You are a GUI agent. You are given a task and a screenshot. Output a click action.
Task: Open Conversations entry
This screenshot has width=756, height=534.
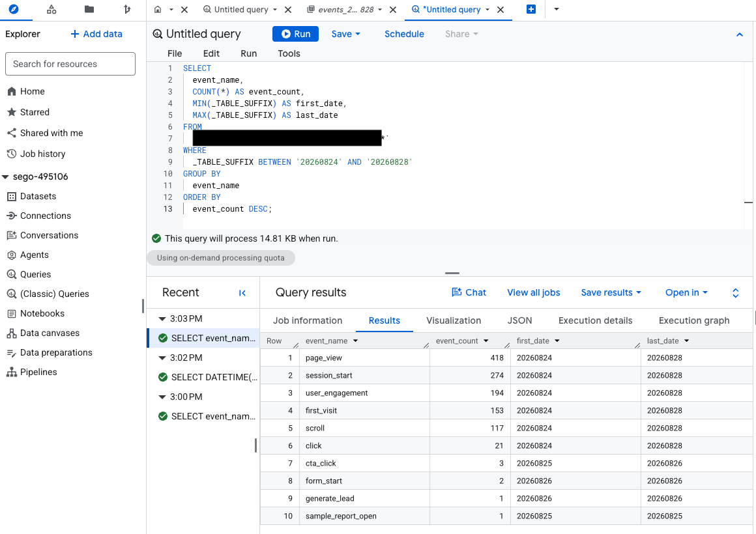tap(42, 235)
